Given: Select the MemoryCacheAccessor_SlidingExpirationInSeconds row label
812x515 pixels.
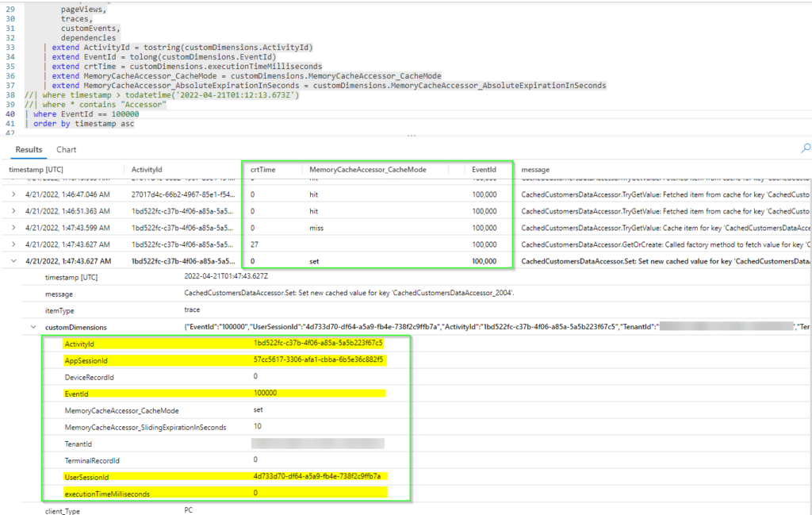Looking at the screenshot, I should 146,428.
